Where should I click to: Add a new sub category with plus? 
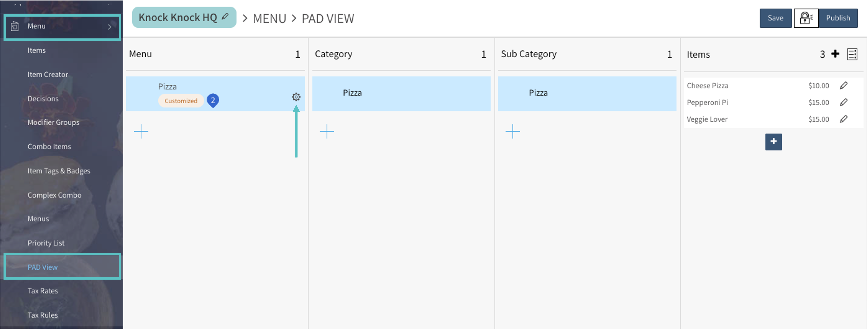512,131
